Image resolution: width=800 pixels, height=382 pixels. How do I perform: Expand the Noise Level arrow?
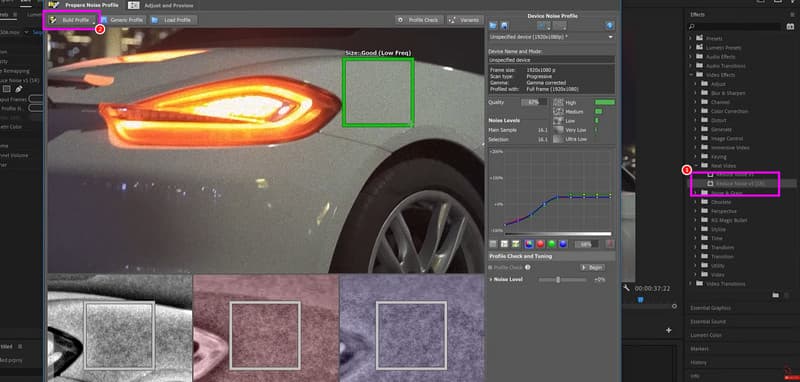coord(491,279)
